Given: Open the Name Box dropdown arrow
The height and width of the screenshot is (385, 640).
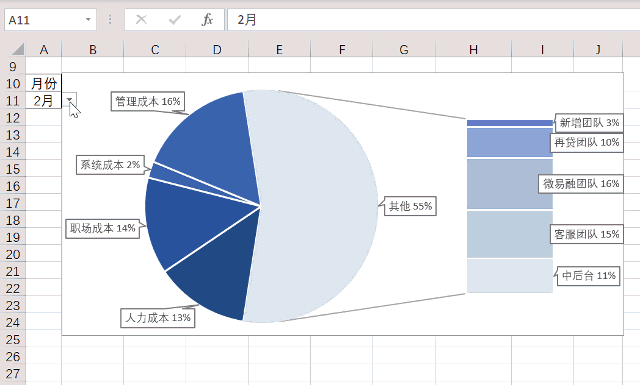Looking at the screenshot, I should (88, 20).
